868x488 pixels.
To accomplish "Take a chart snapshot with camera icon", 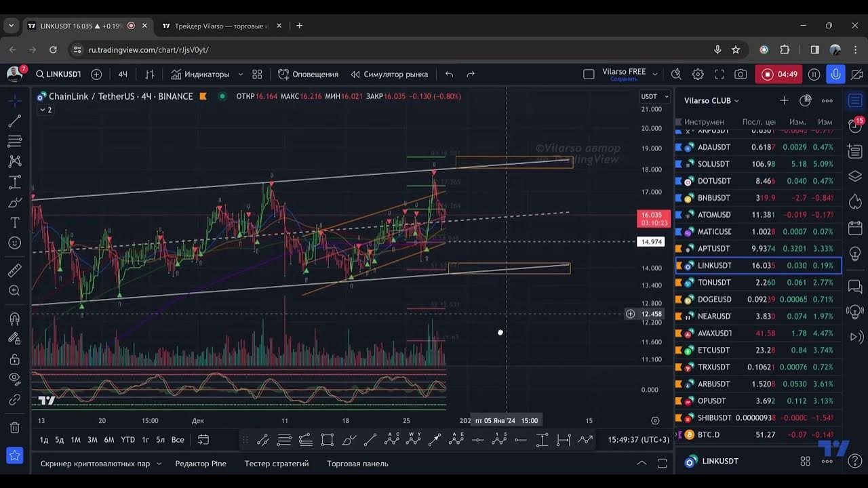I will tap(741, 74).
